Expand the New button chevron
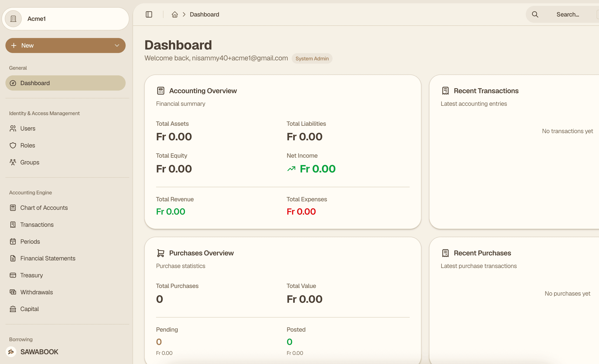 117,45
